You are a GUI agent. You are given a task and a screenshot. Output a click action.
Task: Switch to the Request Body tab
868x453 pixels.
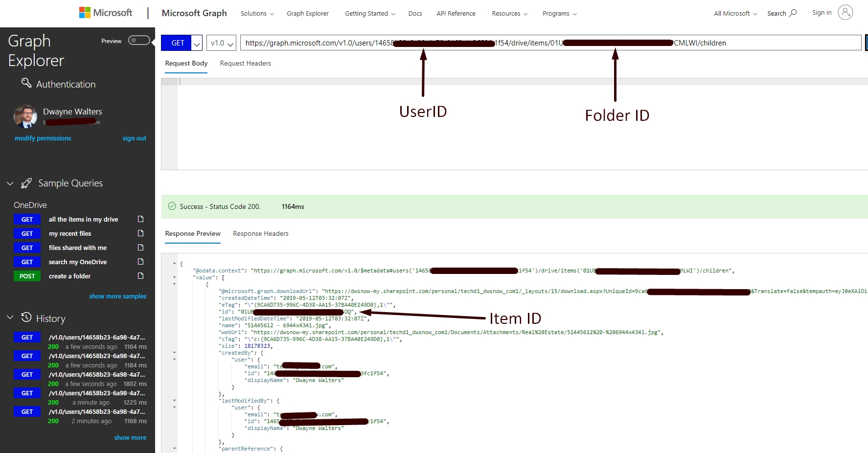pyautogui.click(x=186, y=64)
